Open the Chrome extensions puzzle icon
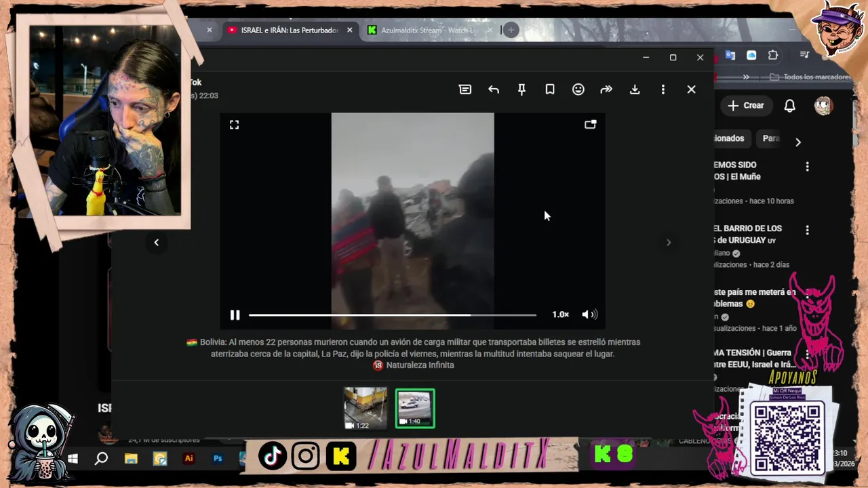The image size is (868, 488). 773,56
